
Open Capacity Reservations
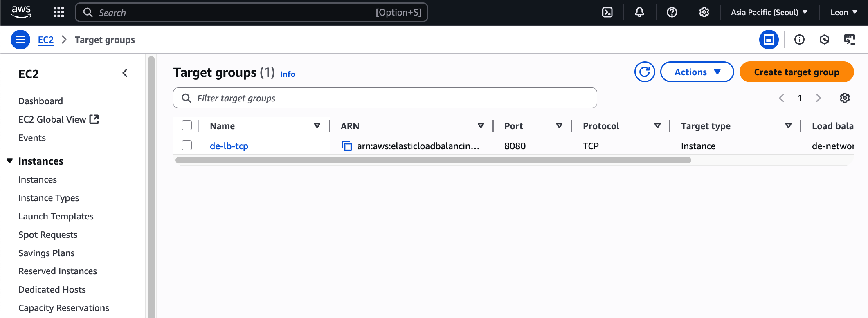coord(64,308)
